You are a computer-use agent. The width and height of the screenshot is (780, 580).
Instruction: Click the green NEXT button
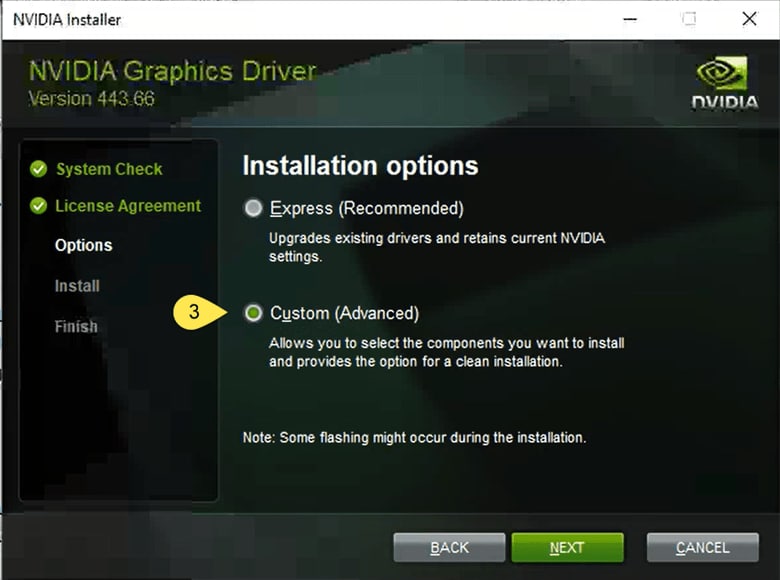[567, 547]
